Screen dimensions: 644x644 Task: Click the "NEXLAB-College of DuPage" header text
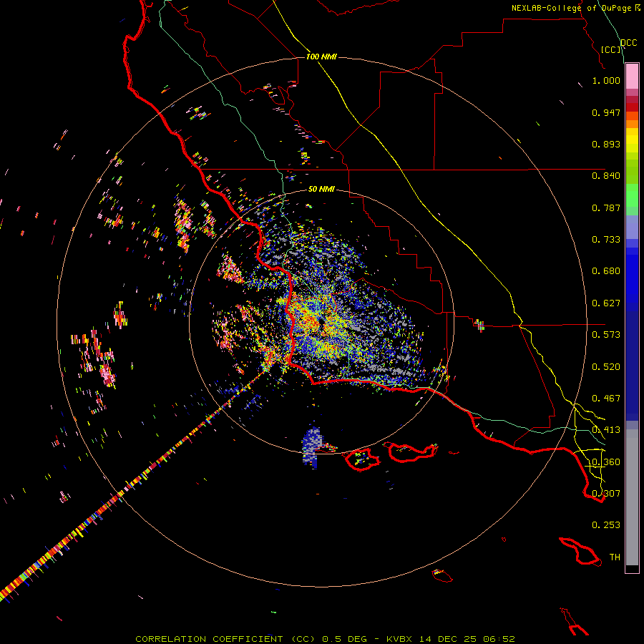pos(571,8)
